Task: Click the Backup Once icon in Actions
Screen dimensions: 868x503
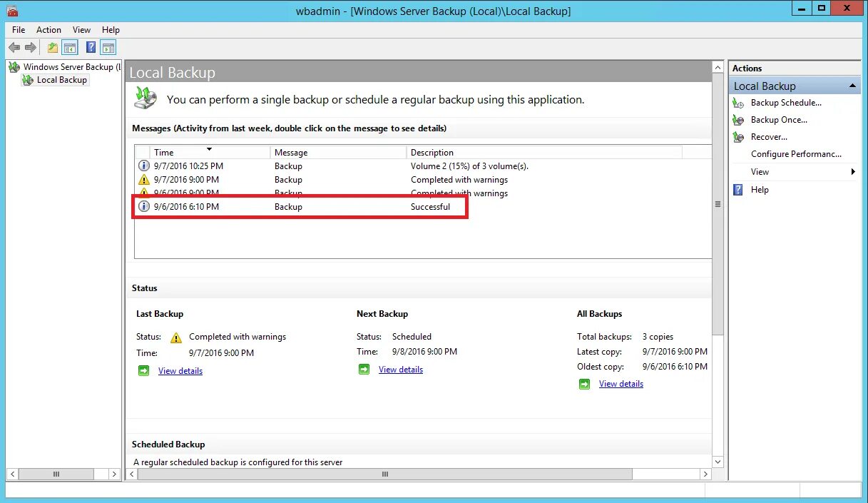Action: point(738,120)
